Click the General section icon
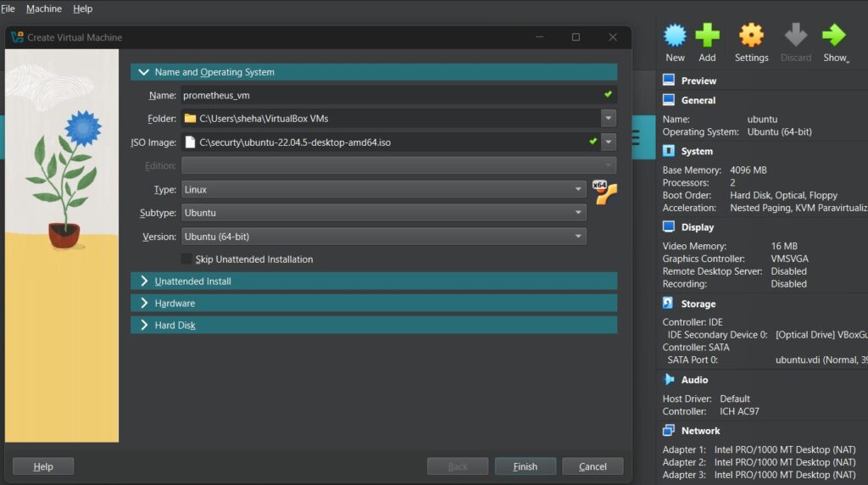Screen dimensions: 868x485 [x=669, y=100]
